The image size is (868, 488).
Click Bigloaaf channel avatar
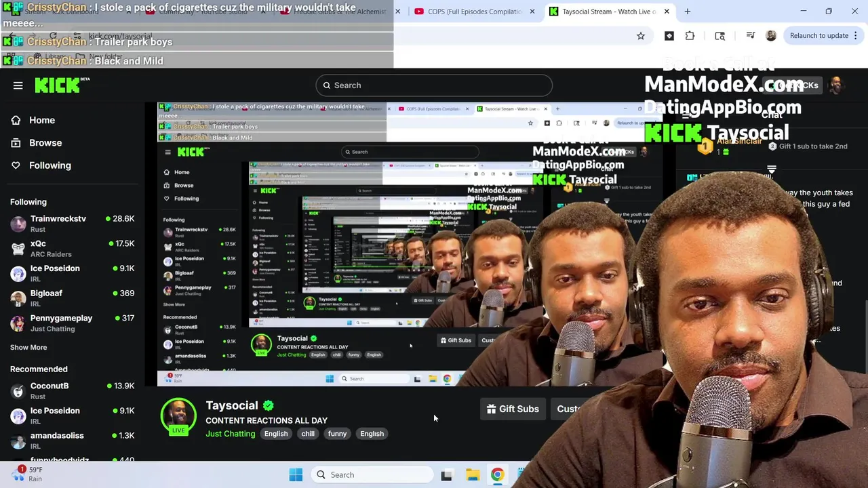point(18,298)
